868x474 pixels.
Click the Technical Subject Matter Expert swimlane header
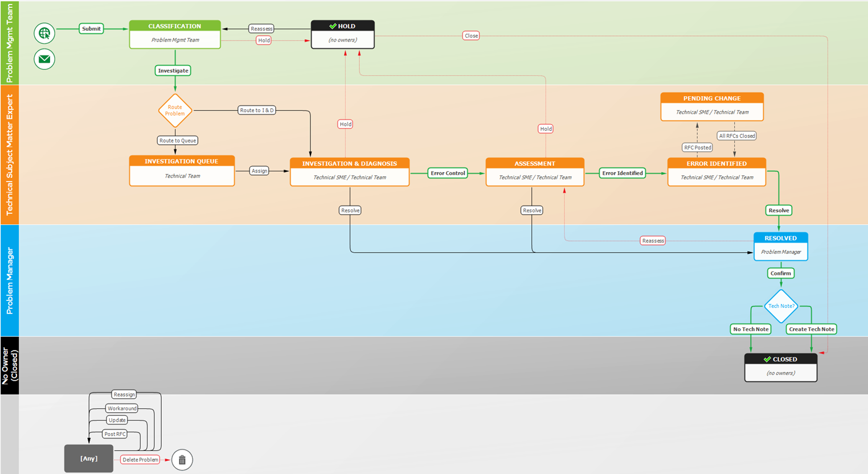[9, 155]
